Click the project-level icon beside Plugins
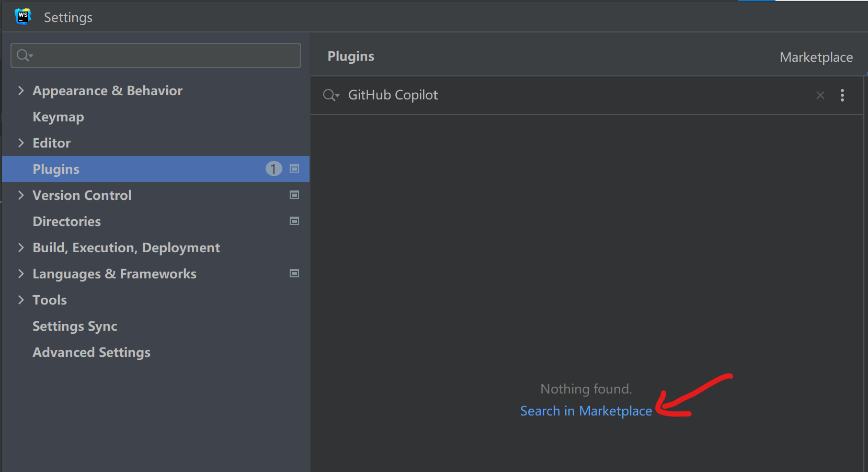Image resolution: width=868 pixels, height=472 pixels. (x=294, y=169)
